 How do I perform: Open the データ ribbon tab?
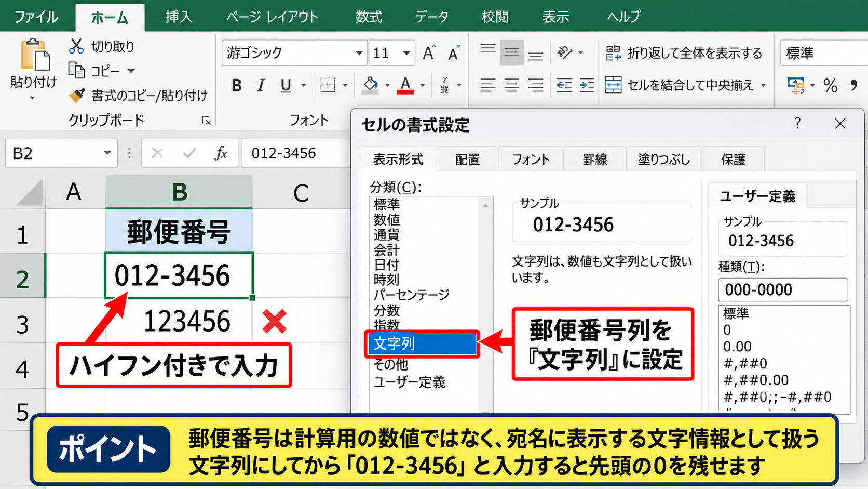(x=431, y=17)
